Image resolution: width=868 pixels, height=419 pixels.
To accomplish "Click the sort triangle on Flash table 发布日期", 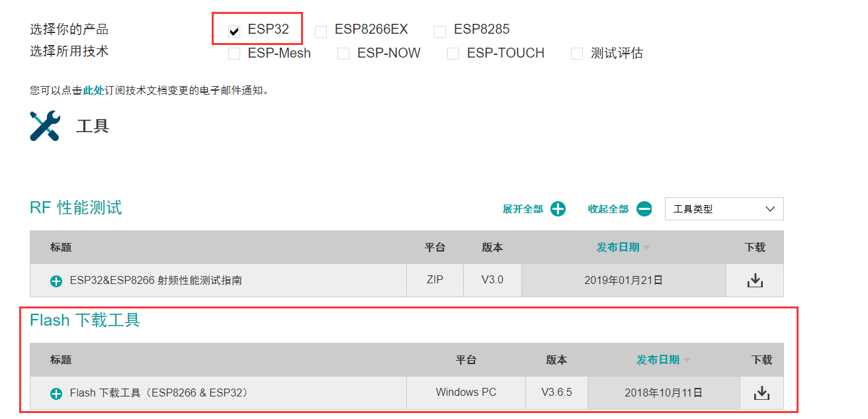I will (688, 359).
